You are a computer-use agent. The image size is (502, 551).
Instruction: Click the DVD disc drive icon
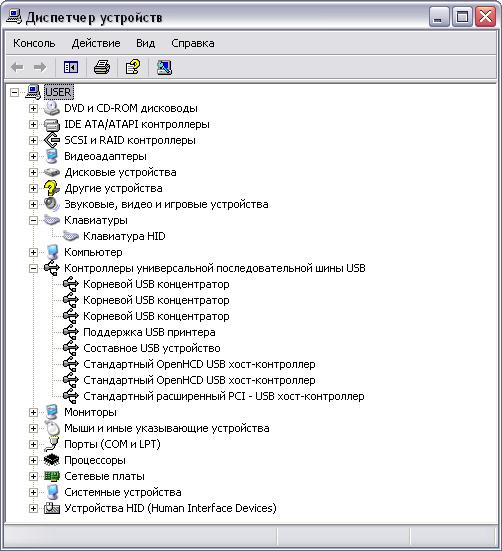pos(52,108)
